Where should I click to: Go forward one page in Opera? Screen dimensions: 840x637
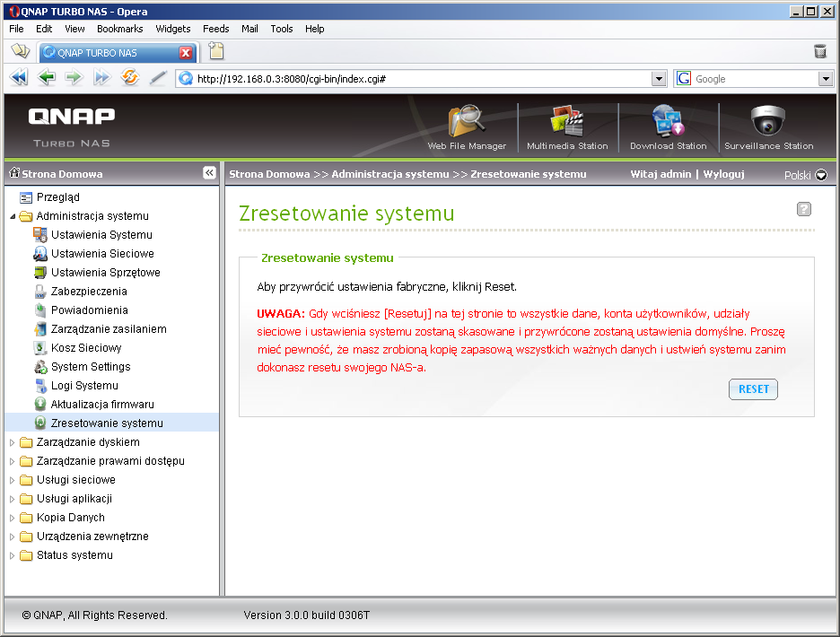click(x=74, y=78)
